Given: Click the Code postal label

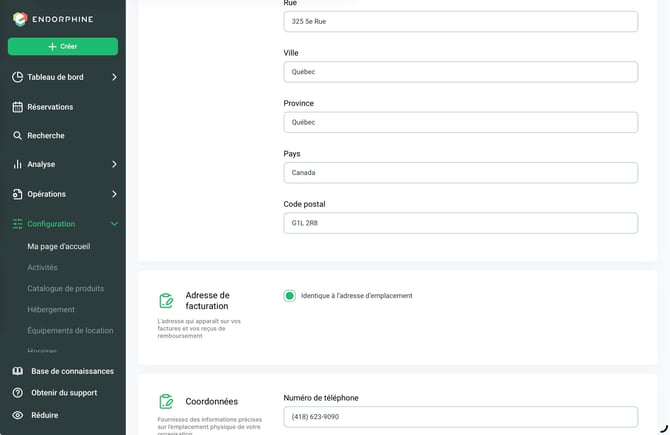Looking at the screenshot, I should [304, 204].
